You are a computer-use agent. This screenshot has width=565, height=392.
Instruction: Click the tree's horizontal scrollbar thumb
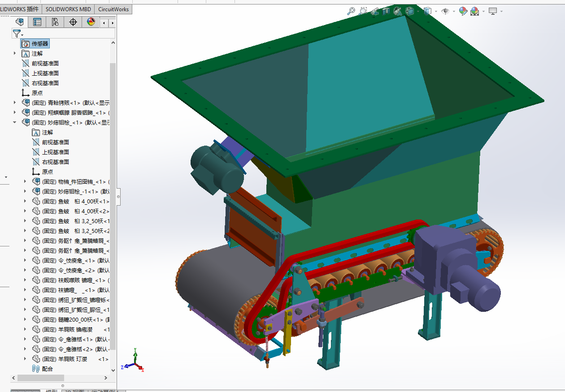click(41, 378)
